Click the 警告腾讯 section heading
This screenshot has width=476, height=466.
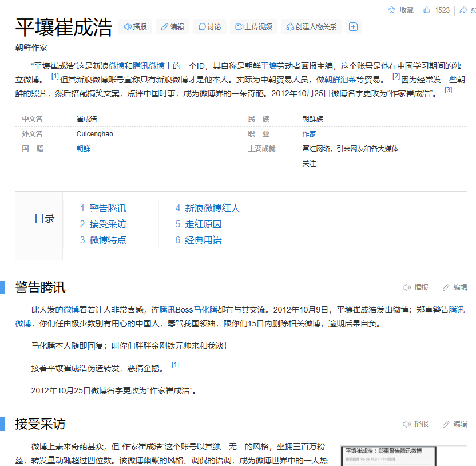pyautogui.click(x=41, y=287)
